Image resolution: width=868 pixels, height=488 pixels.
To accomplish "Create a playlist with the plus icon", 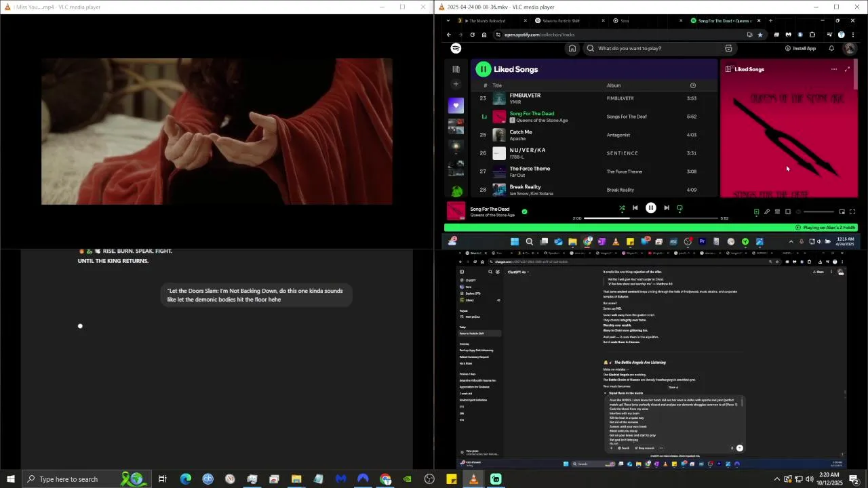I will 456,84.
